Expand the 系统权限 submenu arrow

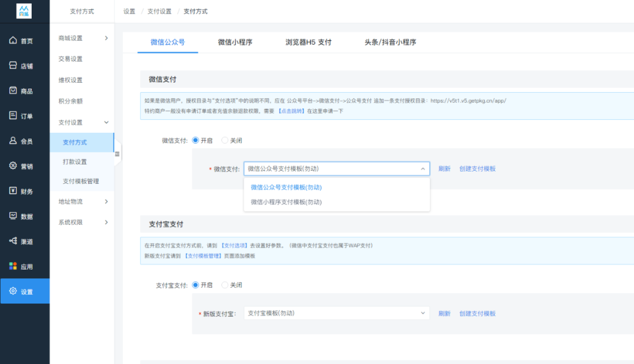click(106, 222)
